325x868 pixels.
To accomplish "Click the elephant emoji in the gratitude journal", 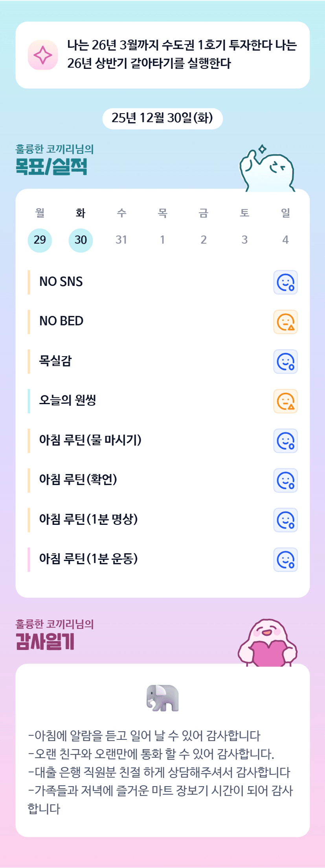I will coord(162,698).
